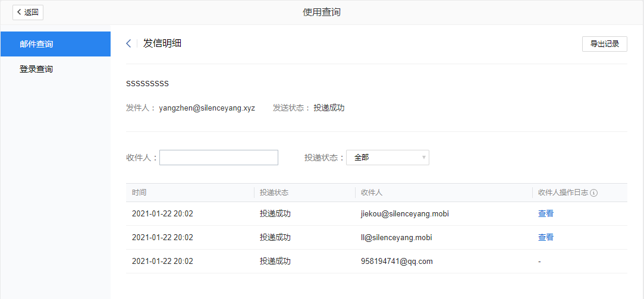The width and height of the screenshot is (644, 299).
Task: Click the email subject sssssssss
Action: click(147, 83)
